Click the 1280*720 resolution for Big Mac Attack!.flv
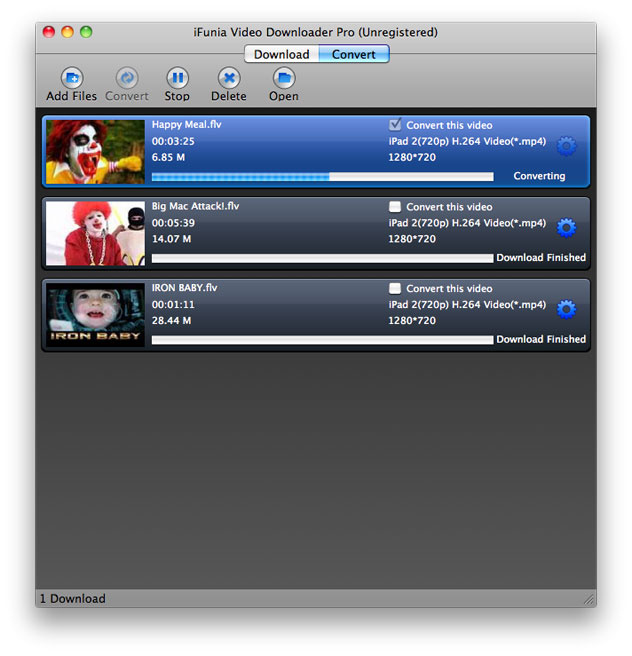632x656 pixels. tap(412, 239)
